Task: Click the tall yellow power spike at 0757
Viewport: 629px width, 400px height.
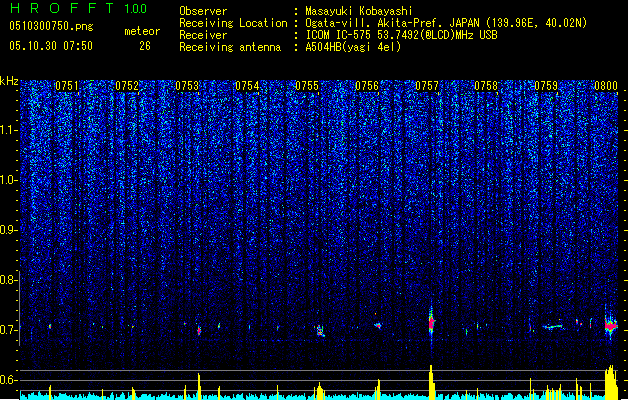Action: (431, 382)
